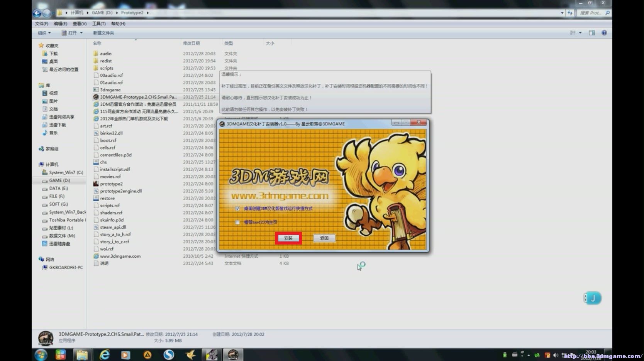
Task: Open SOFT (G:) drive in sidebar
Action: pos(58,204)
